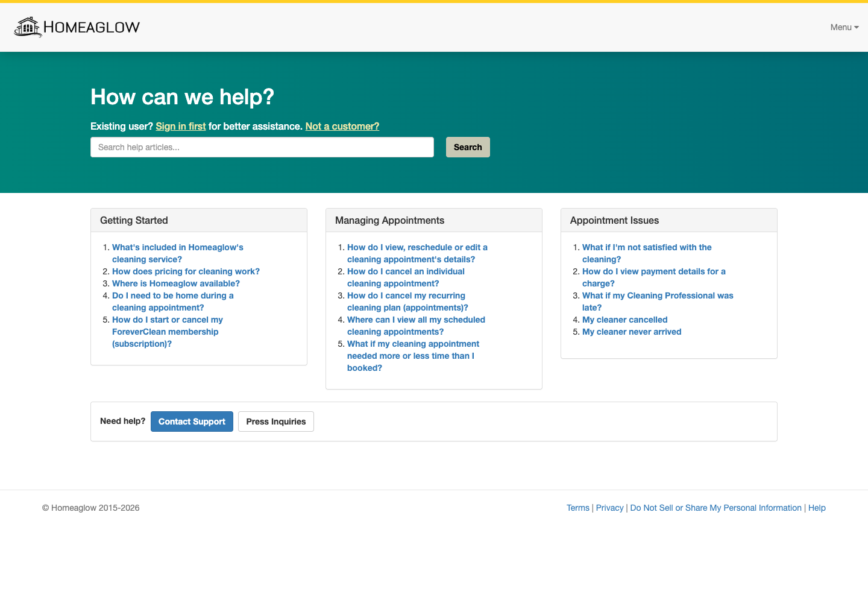This screenshot has width=868, height=603.
Task: Open appointment needed more or less time article
Action: [x=413, y=356]
